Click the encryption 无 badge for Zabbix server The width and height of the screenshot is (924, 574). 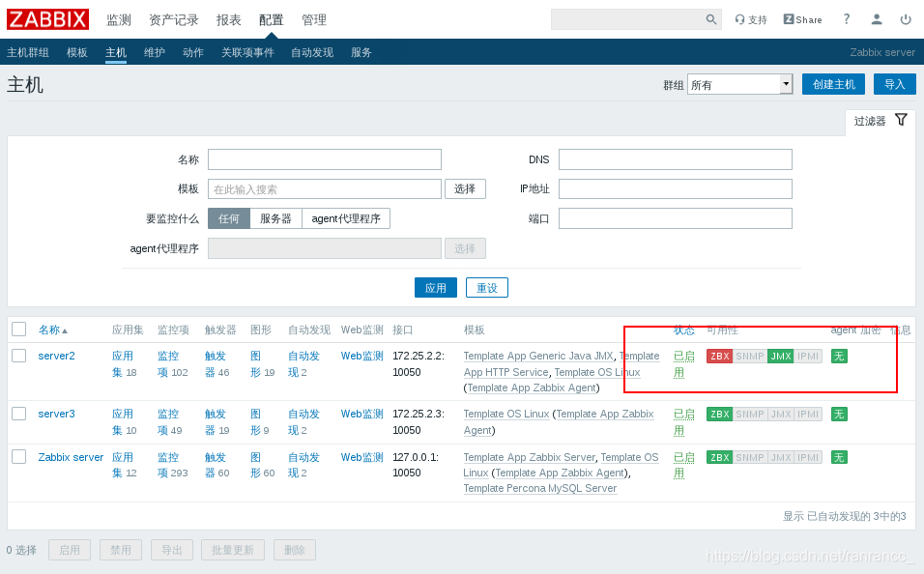tap(839, 457)
